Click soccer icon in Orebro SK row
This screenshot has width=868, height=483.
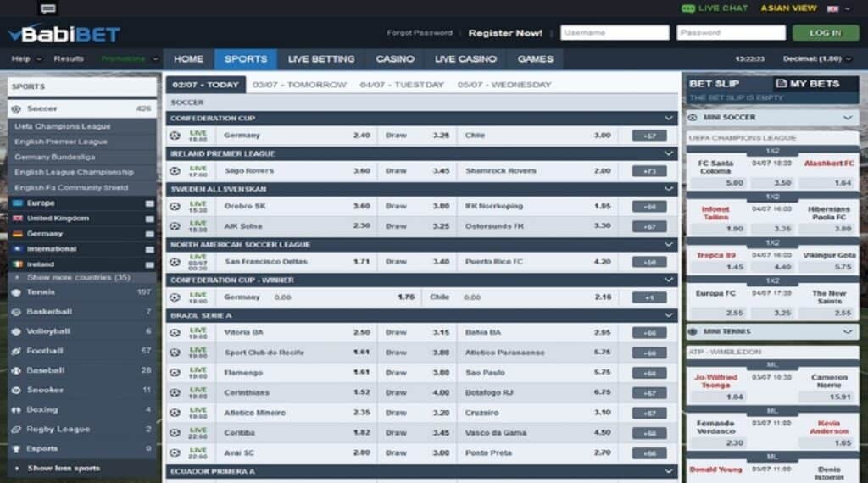pos(175,207)
